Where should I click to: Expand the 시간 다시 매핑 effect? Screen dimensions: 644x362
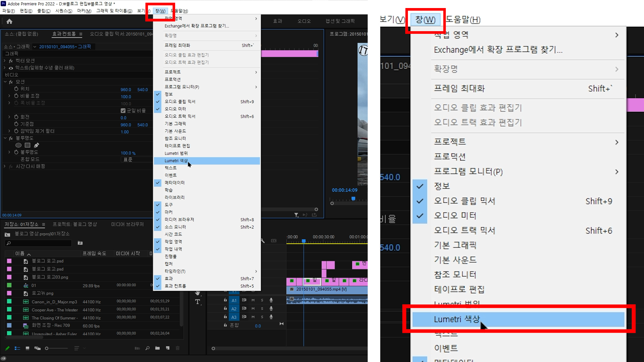point(5,166)
